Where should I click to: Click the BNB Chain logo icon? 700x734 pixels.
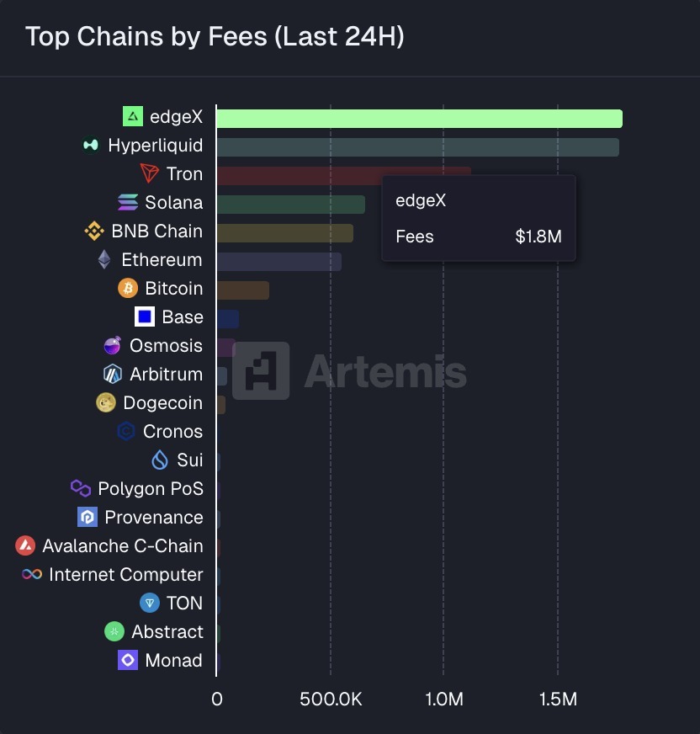[x=94, y=231]
